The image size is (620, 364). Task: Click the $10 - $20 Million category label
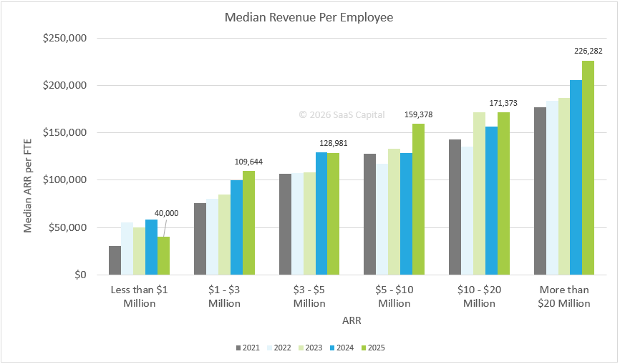click(x=479, y=297)
